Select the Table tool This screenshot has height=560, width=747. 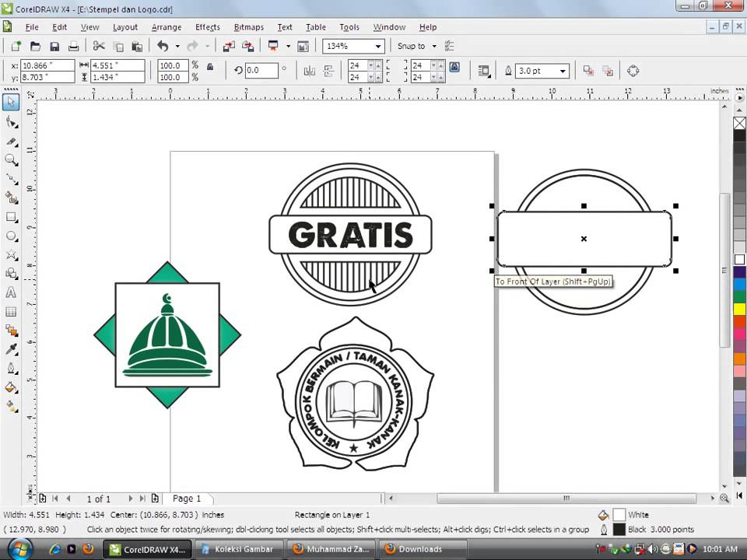coord(11,312)
